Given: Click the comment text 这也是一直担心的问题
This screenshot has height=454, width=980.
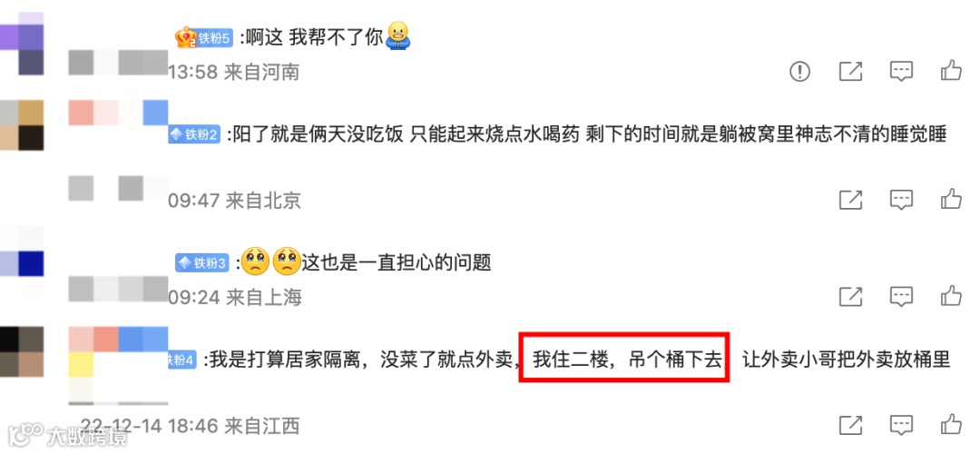Looking at the screenshot, I should (x=397, y=262).
